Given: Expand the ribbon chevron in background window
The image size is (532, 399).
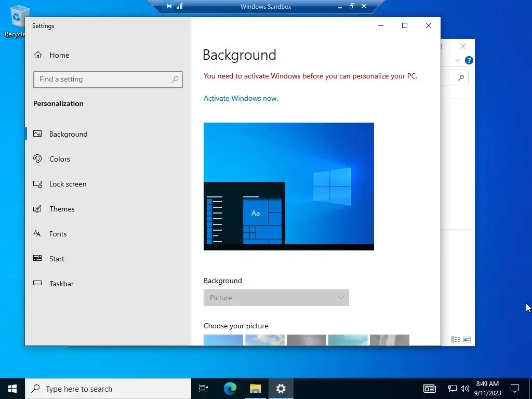Looking at the screenshot, I should point(457,60).
